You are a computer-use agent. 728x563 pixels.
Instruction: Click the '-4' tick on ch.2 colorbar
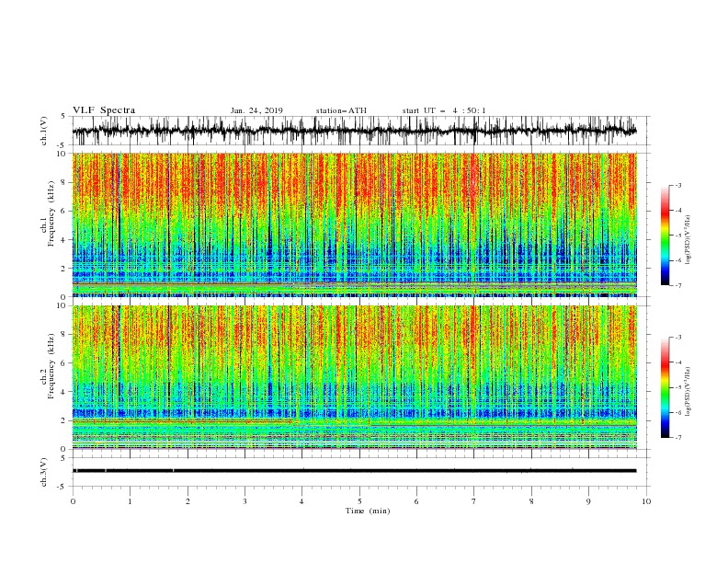tap(677, 362)
